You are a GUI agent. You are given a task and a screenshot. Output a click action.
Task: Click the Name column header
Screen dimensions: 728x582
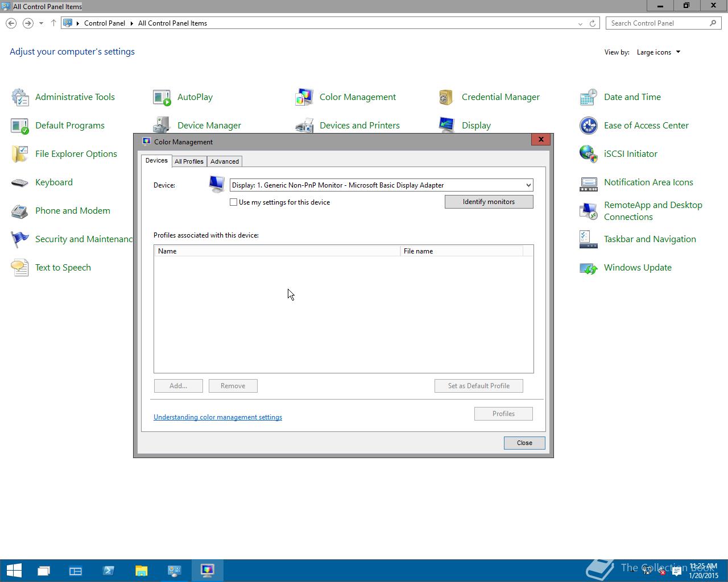click(x=277, y=251)
